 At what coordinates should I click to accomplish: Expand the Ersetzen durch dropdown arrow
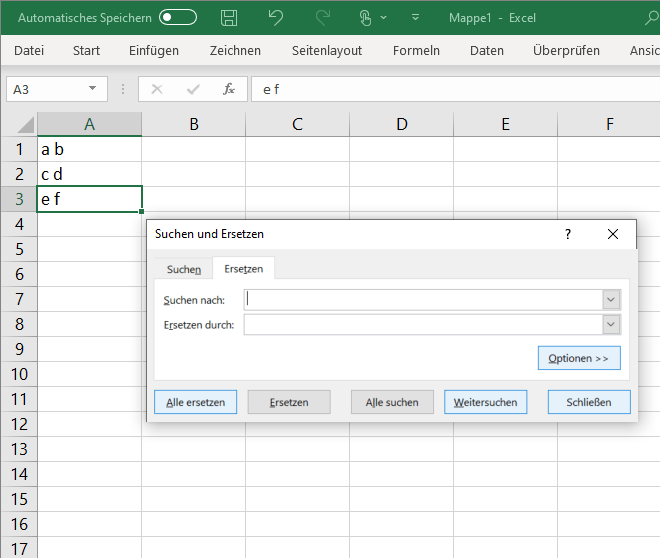pos(611,325)
